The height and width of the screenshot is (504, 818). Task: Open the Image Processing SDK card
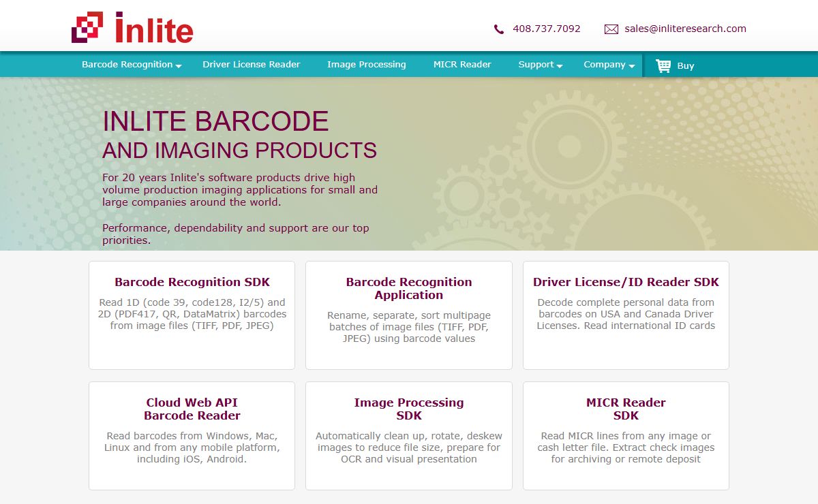pos(409,436)
